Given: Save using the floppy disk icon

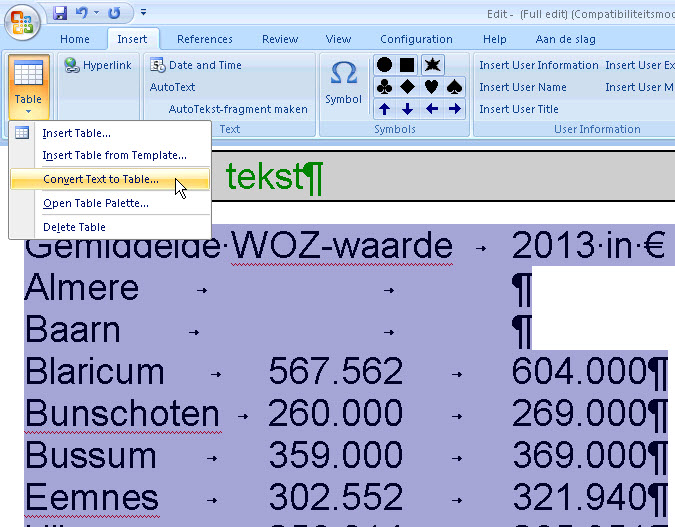Looking at the screenshot, I should pyautogui.click(x=60, y=13).
